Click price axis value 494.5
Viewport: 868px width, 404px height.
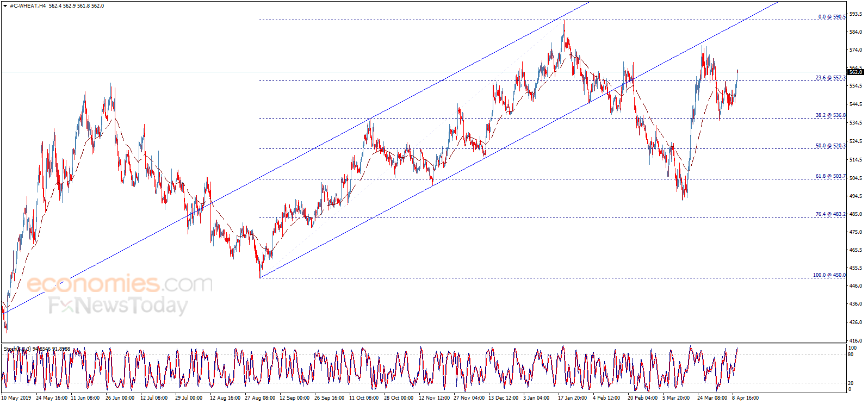click(855, 196)
